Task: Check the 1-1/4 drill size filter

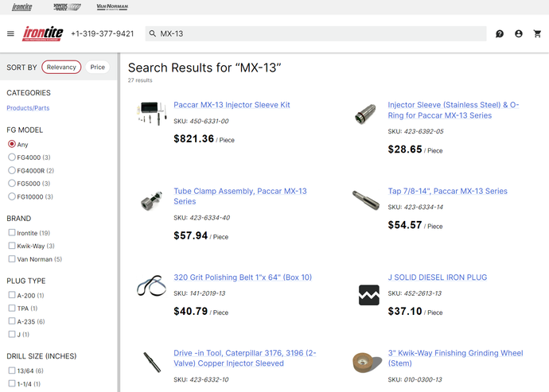Action: click(x=12, y=383)
